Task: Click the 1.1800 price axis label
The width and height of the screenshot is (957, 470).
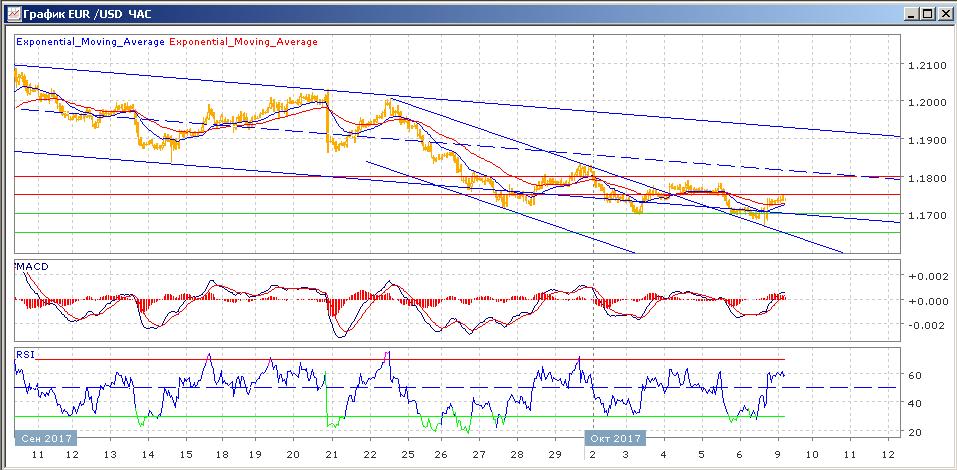Action: pyautogui.click(x=926, y=178)
